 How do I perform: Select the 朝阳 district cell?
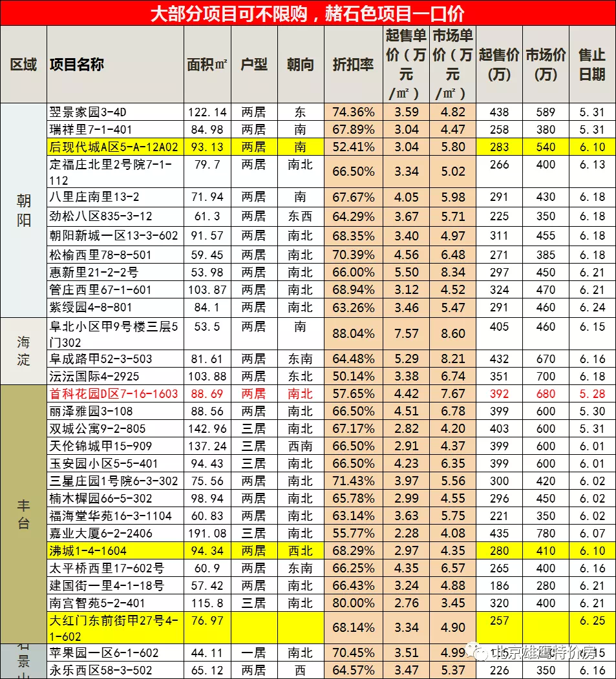(x=23, y=210)
